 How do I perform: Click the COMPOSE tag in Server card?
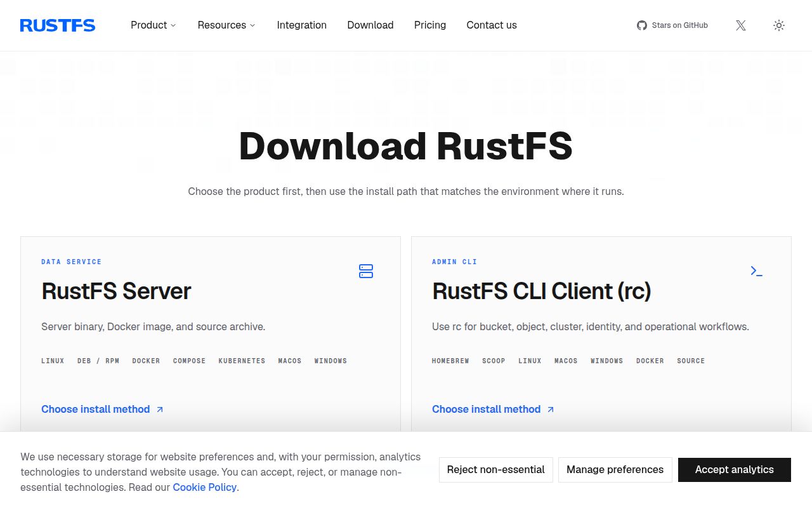[190, 361]
